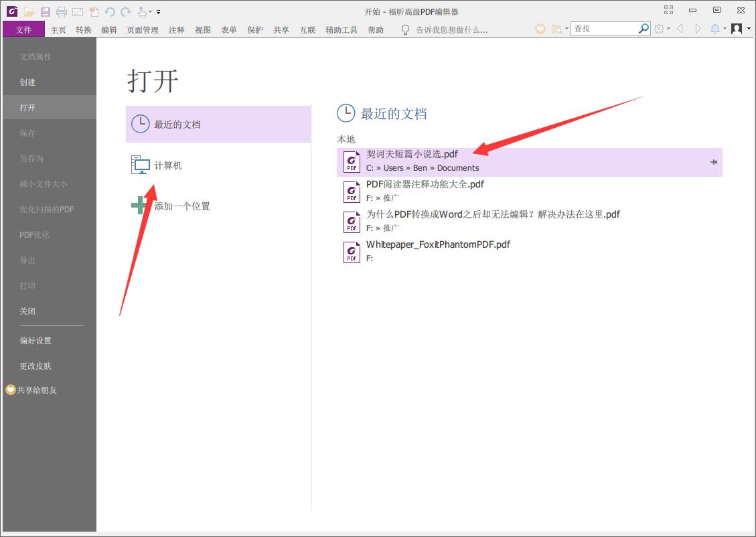Open 偏好设置 from the sidebar

pos(35,340)
